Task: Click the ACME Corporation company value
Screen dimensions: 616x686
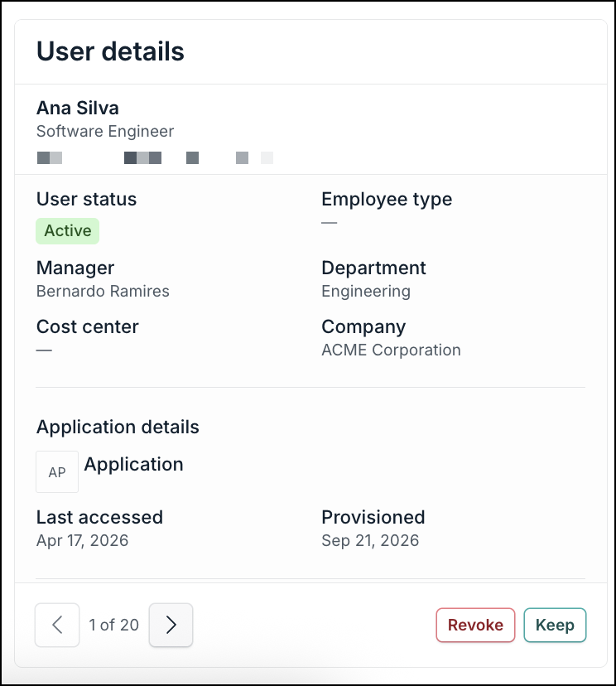Action: 392,350
